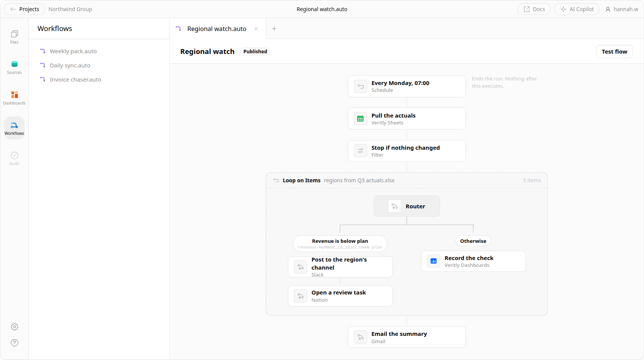Open settings gear in sidebar
Viewport: 644px width, 360px height.
click(15, 327)
